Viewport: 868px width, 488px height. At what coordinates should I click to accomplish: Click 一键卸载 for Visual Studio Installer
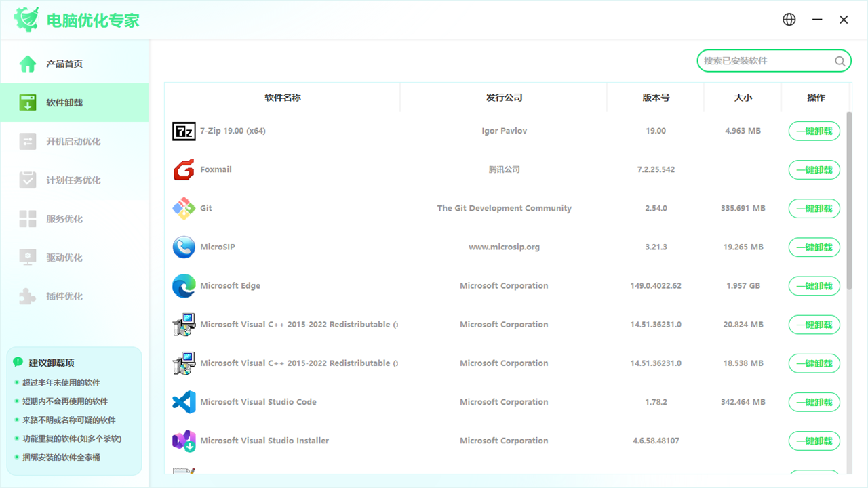[814, 441]
